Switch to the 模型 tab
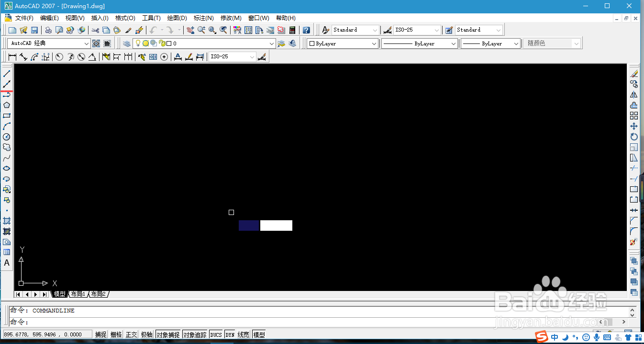The width and height of the screenshot is (644, 344). (x=59, y=294)
